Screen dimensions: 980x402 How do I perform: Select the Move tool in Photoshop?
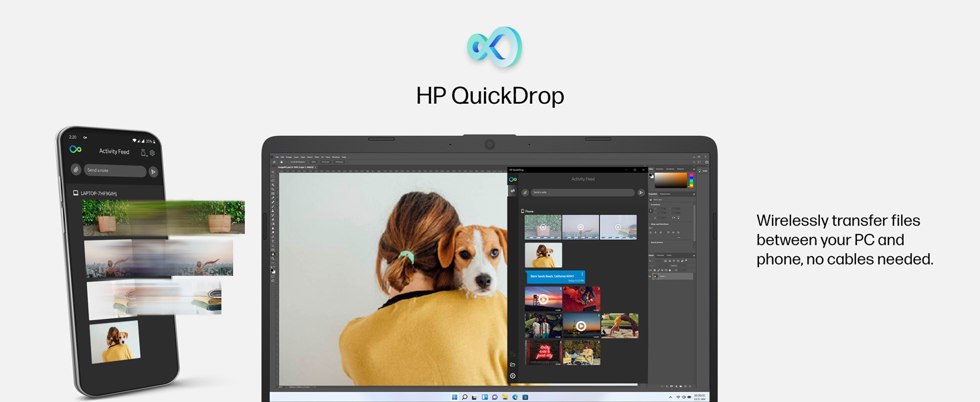click(273, 172)
